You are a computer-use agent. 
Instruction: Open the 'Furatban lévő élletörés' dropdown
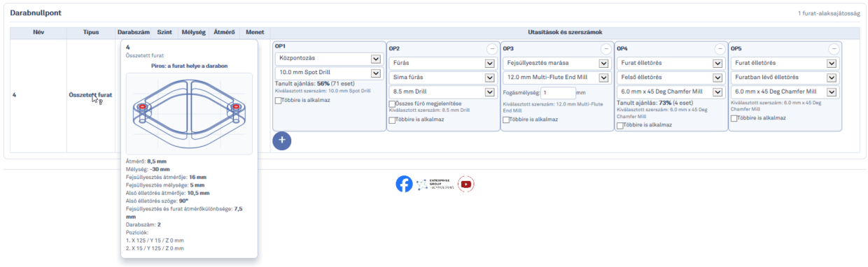tap(785, 77)
